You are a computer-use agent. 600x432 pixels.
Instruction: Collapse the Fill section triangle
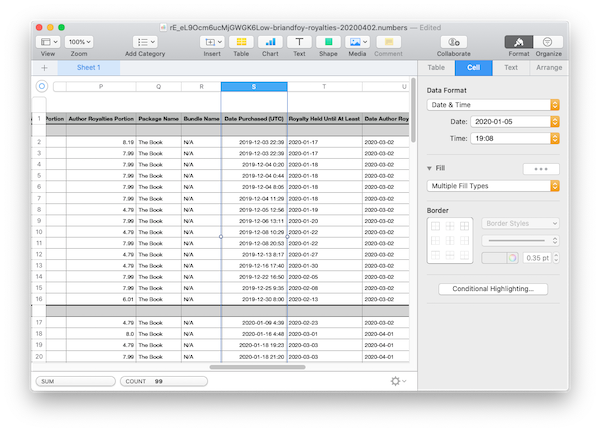coord(429,168)
